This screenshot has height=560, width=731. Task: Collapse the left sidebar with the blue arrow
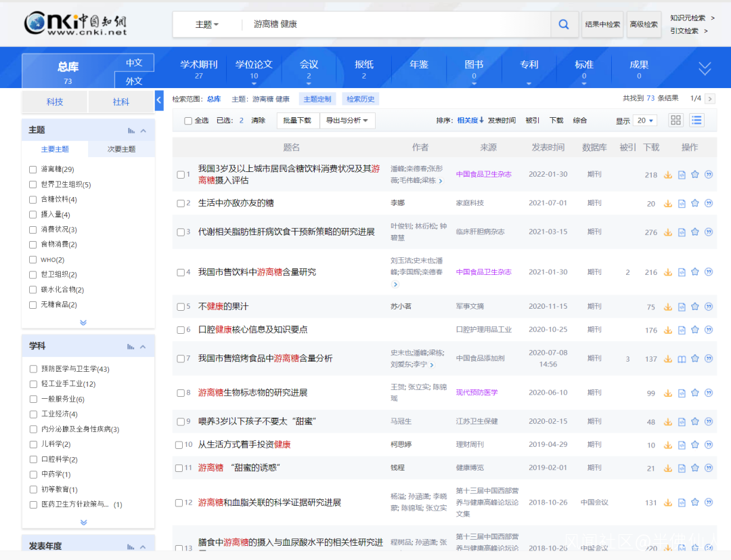pos(159,100)
